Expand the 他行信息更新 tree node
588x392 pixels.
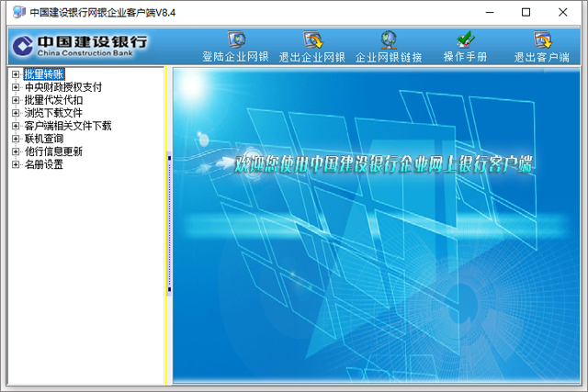pyautogui.click(x=16, y=151)
